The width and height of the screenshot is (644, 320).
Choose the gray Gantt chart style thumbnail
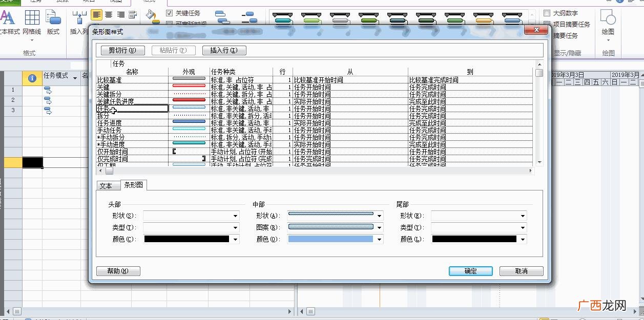340,19
